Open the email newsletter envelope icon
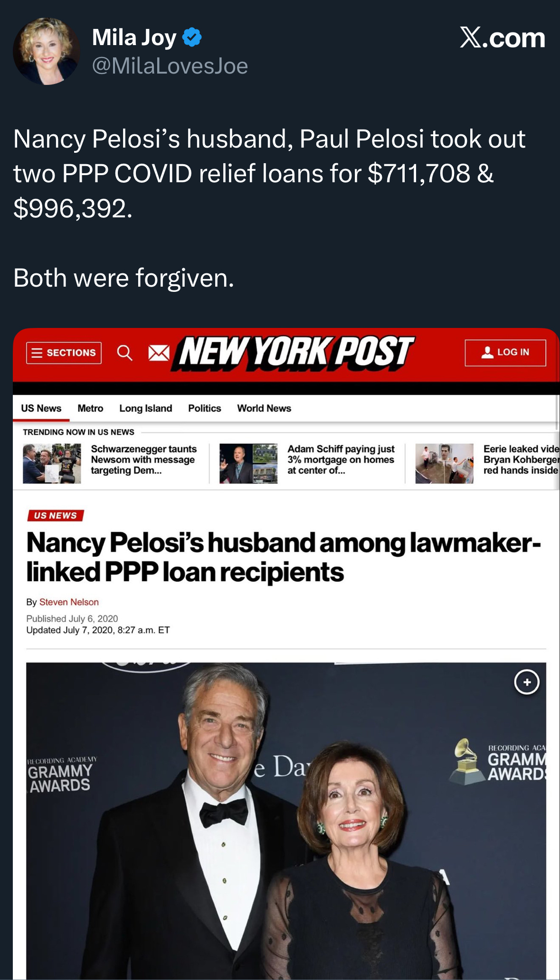The height and width of the screenshot is (980, 560). pyautogui.click(x=159, y=353)
